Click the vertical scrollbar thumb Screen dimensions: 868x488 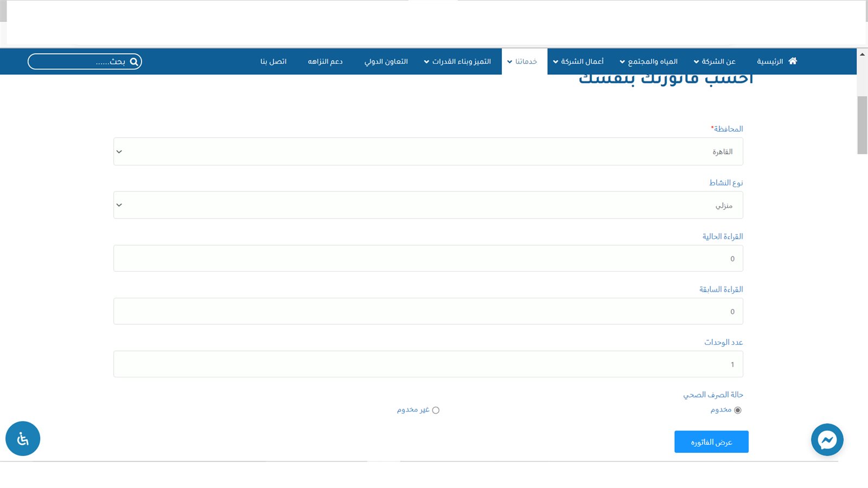point(862,125)
